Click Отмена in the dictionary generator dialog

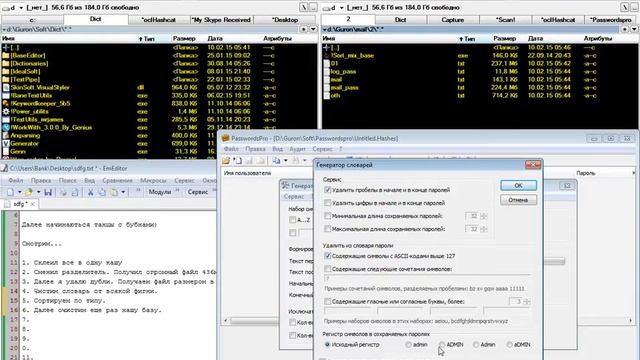tap(518, 200)
